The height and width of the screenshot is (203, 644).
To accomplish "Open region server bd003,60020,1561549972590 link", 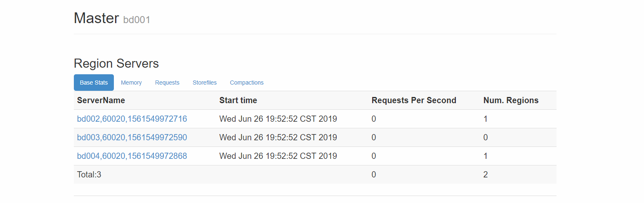I will click(132, 137).
